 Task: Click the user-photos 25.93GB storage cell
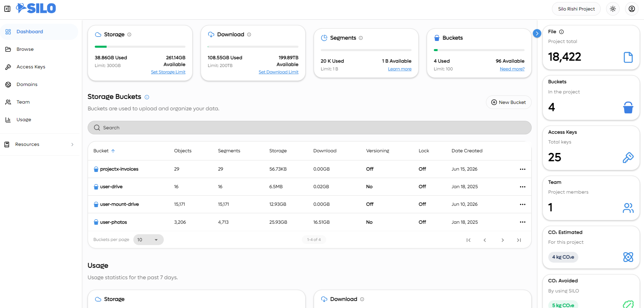coord(278,222)
